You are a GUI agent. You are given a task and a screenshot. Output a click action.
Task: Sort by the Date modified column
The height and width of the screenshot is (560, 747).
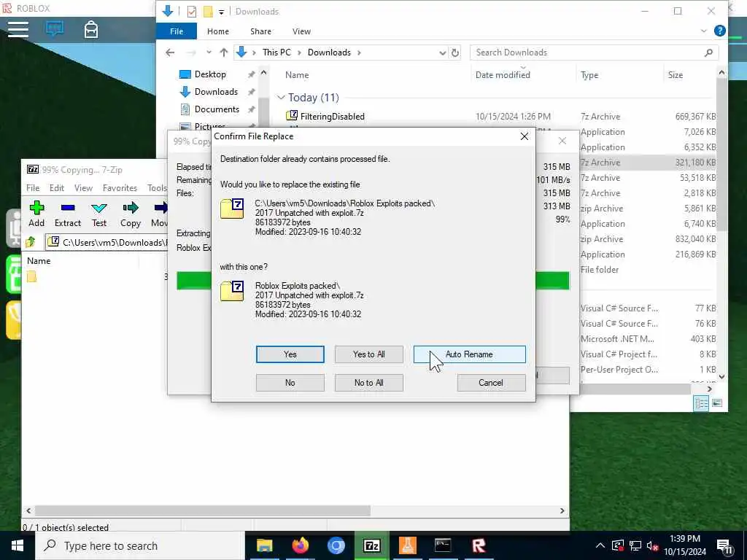[503, 75]
